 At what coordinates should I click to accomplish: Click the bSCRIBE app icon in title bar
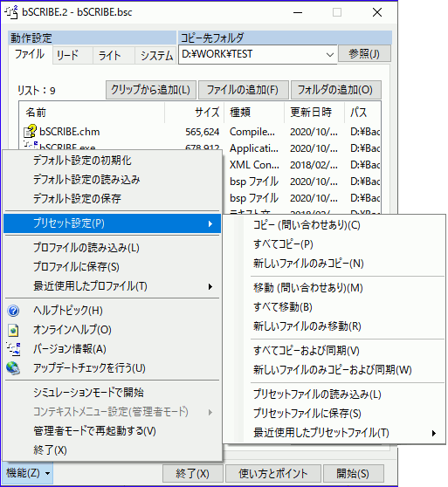point(11,12)
